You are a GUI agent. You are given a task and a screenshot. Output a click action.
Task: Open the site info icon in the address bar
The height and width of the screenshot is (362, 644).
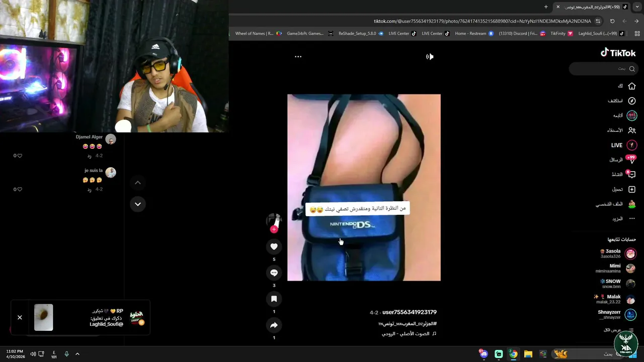pos(598,21)
